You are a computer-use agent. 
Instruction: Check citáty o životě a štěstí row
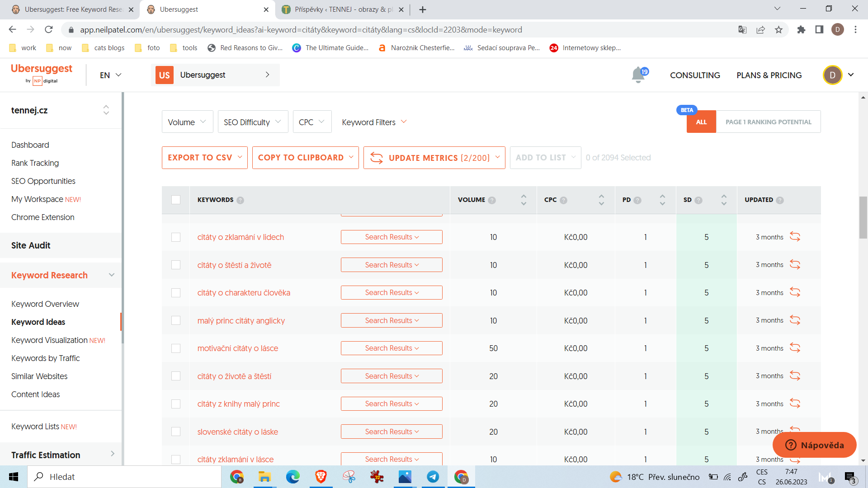click(x=176, y=376)
